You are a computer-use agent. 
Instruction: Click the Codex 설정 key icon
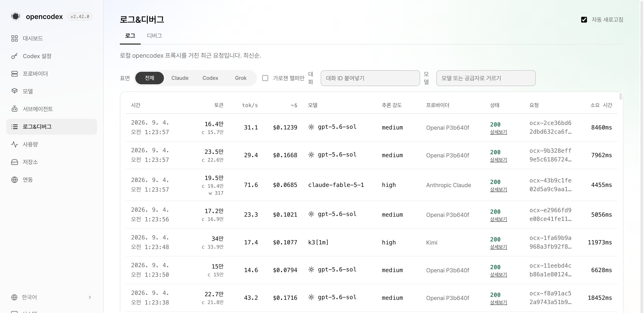click(15, 56)
